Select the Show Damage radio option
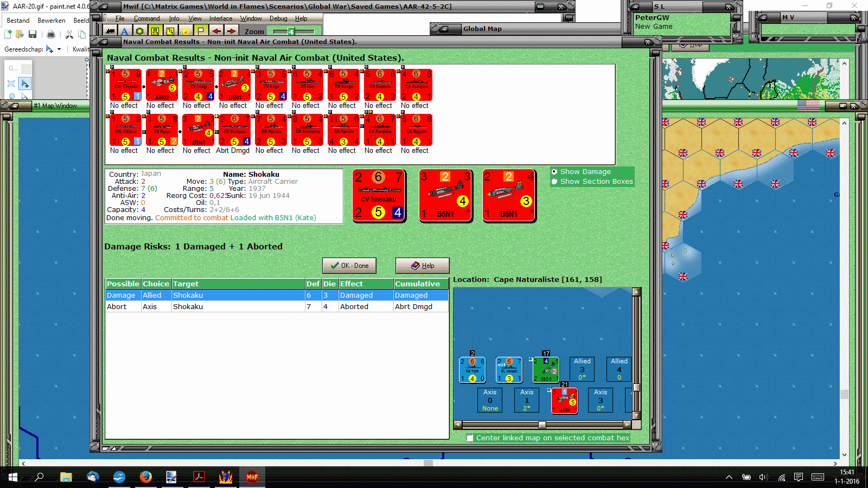The width and height of the screenshot is (868, 488). pyautogui.click(x=554, y=172)
